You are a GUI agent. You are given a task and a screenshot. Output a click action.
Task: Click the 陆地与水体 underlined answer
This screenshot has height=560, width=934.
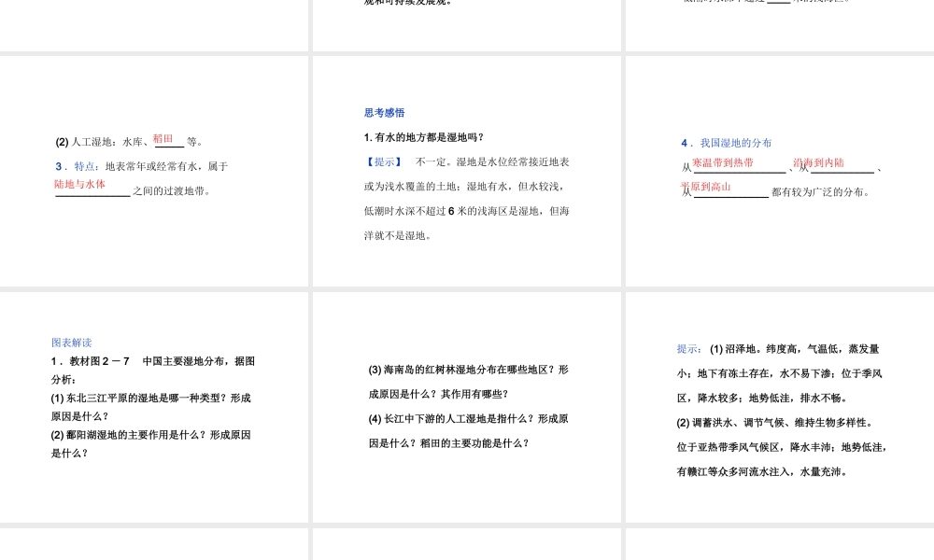78,184
